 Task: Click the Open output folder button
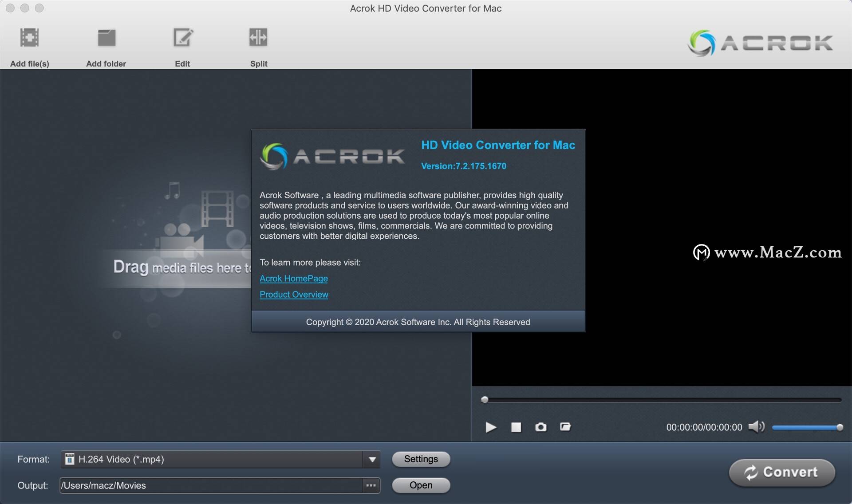coord(421,485)
